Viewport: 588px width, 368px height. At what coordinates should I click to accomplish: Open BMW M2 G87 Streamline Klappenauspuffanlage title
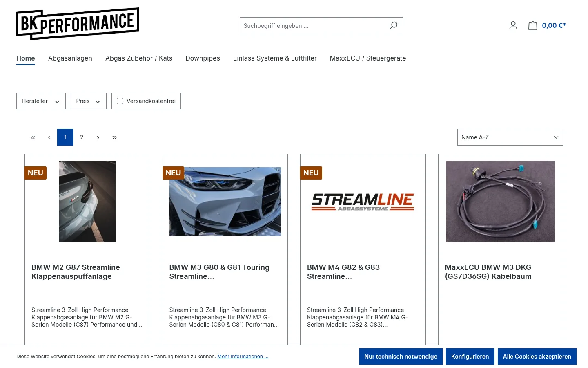(x=76, y=272)
